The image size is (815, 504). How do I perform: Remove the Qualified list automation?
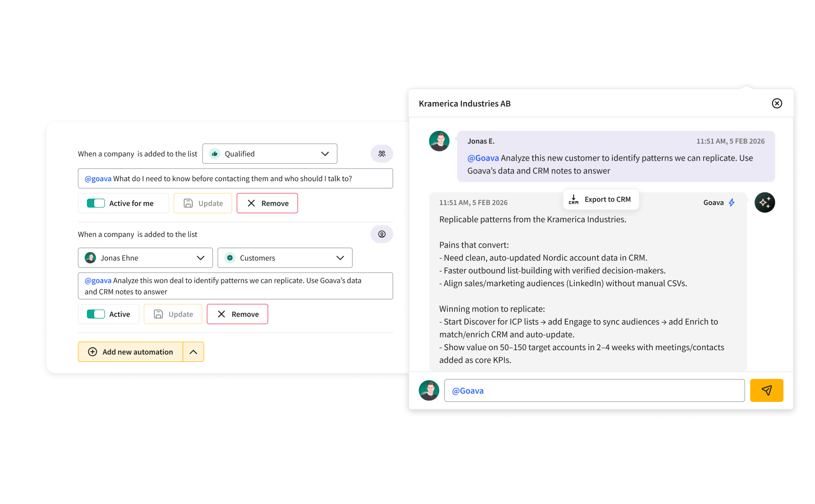267,204
